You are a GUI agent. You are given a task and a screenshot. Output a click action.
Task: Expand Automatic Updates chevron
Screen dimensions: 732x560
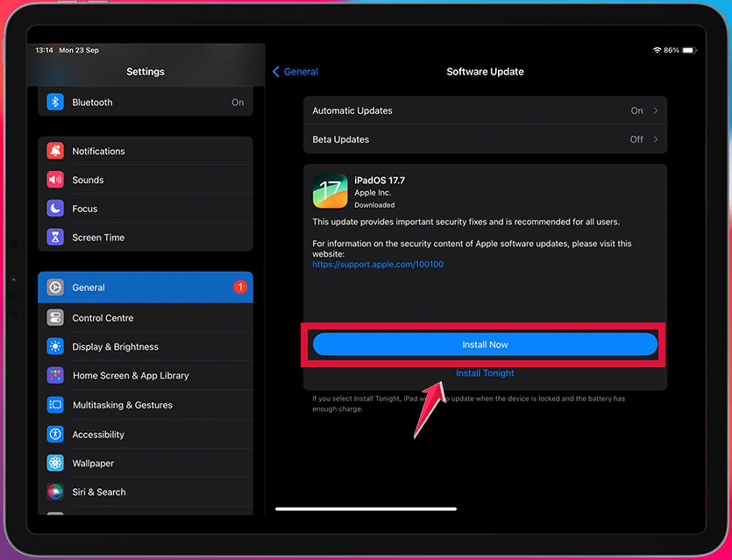[655, 111]
